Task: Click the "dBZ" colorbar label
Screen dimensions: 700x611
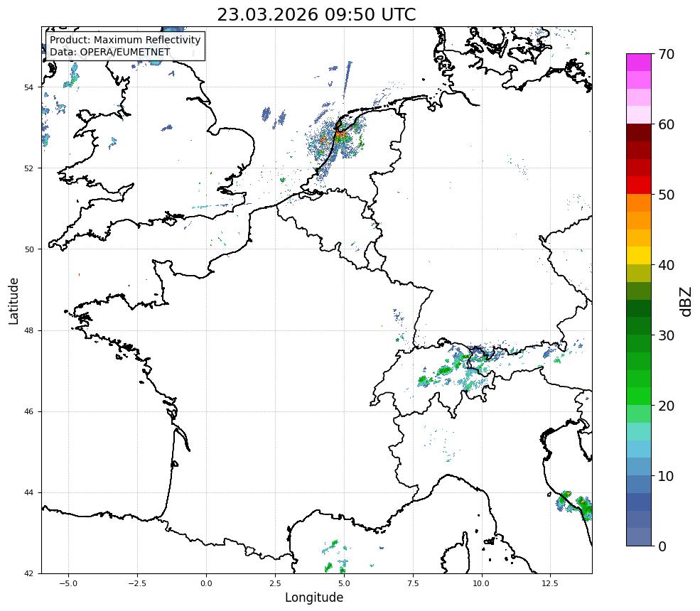Action: point(686,302)
